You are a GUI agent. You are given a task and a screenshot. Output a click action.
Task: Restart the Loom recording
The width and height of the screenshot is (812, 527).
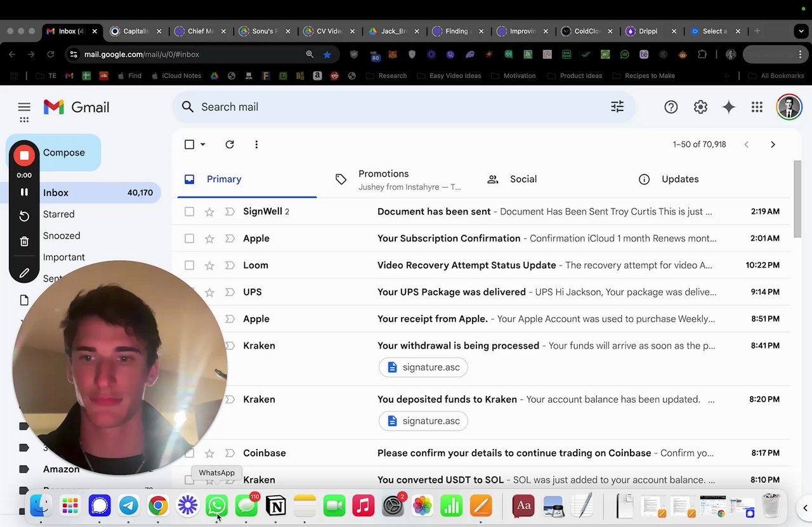tap(24, 216)
